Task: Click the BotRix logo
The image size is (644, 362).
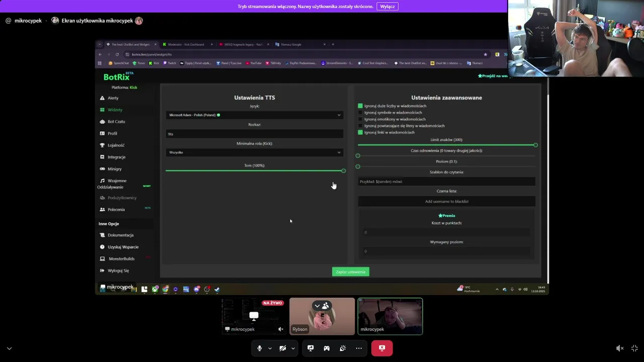Action: [x=117, y=77]
